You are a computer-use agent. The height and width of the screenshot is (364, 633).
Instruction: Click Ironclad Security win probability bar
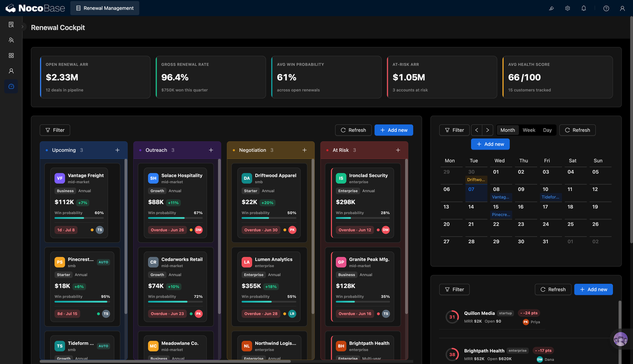click(x=362, y=218)
